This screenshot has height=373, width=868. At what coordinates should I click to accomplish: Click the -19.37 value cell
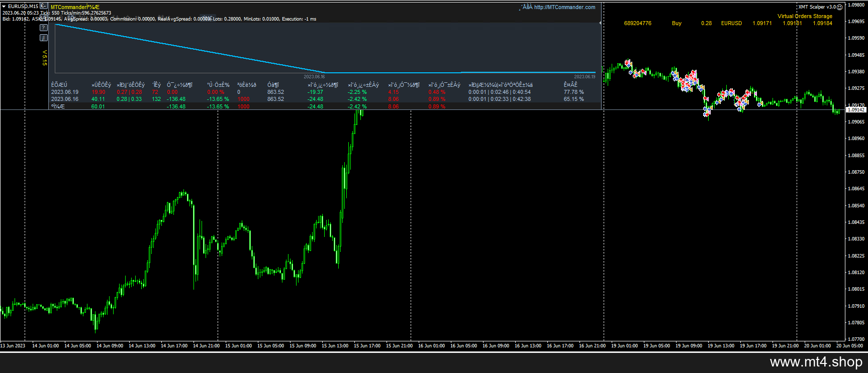point(316,92)
